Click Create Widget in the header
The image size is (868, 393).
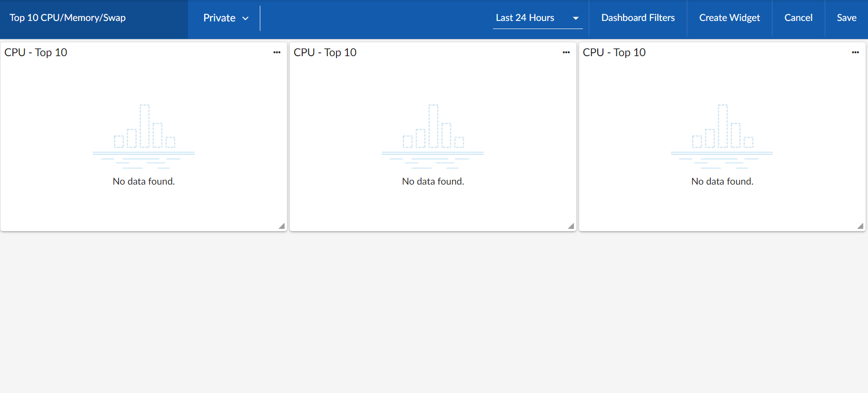point(729,18)
